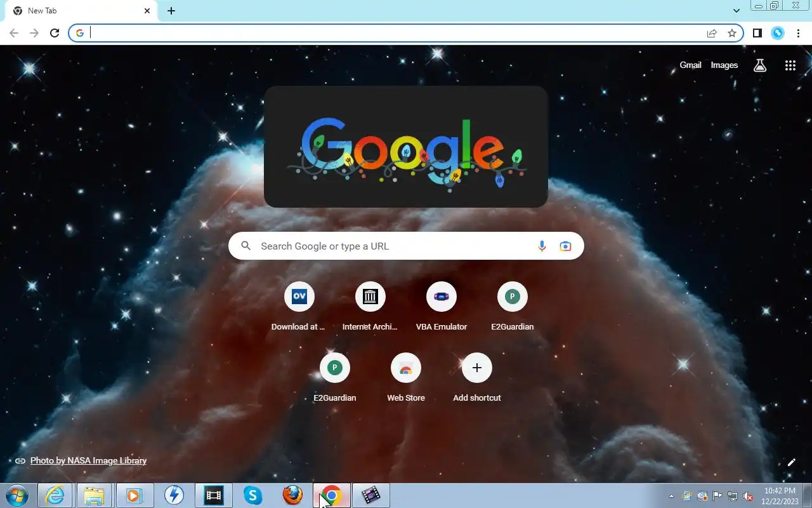This screenshot has height=508, width=812.
Task: Close the New Tab tab
Action: pos(147,11)
